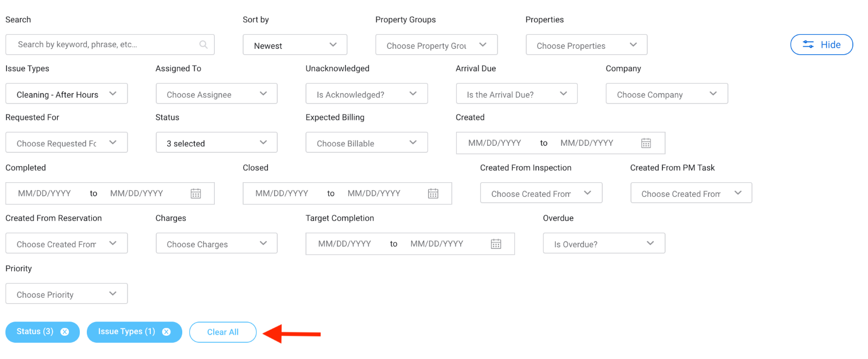Screen dimensions: 868x359
Task: Open the Completed date calendar icon
Action: (196, 194)
